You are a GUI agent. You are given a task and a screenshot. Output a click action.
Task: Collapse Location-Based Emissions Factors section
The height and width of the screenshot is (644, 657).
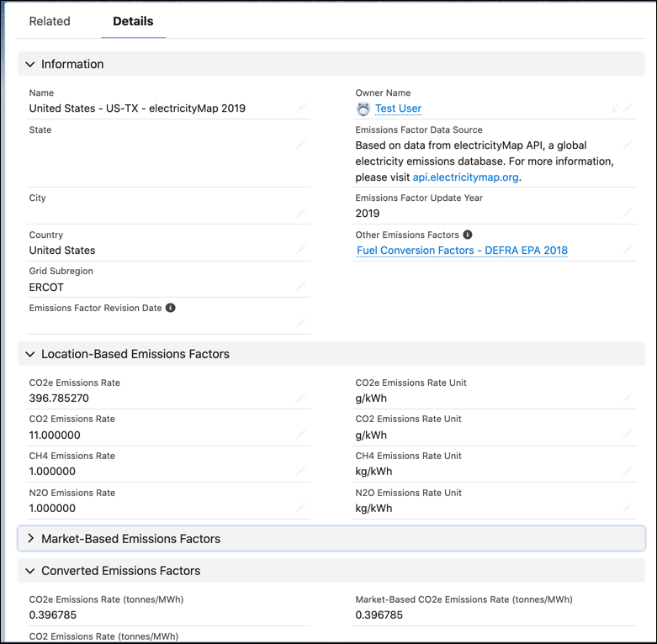[x=30, y=354]
